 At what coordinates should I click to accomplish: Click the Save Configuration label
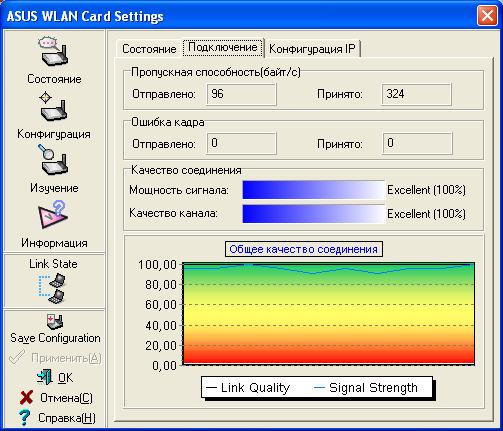(55, 338)
